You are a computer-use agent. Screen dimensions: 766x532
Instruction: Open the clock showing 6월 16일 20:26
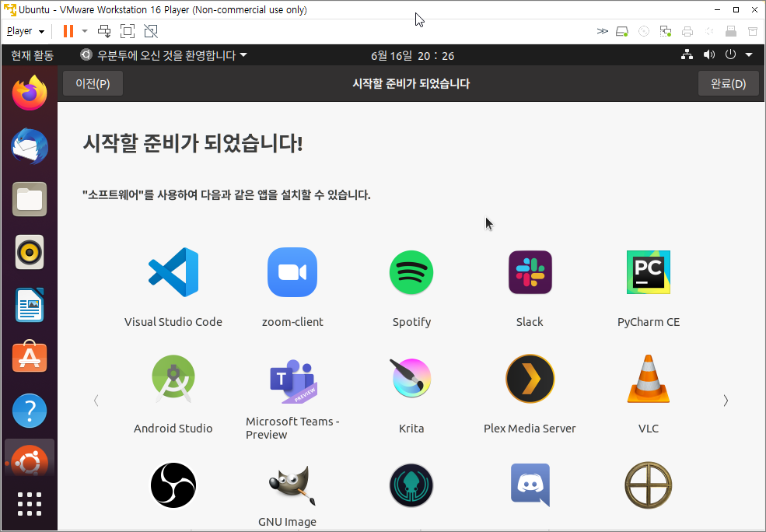(412, 56)
